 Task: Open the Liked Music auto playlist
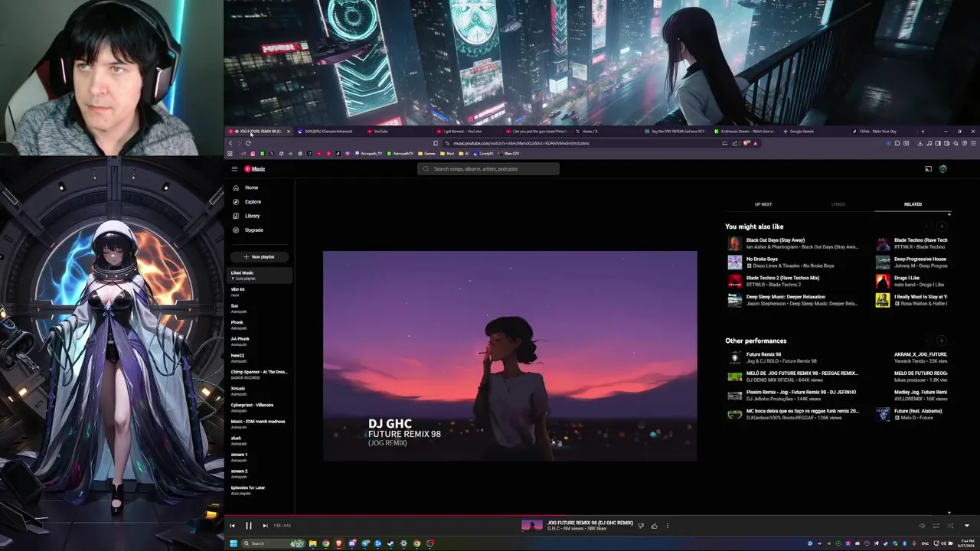click(260, 275)
